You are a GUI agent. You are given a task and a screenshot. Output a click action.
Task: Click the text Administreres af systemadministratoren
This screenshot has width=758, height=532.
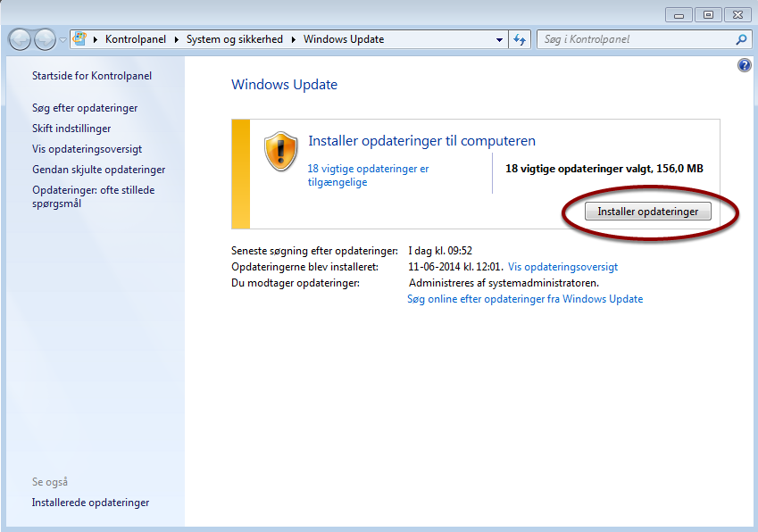pos(504,283)
